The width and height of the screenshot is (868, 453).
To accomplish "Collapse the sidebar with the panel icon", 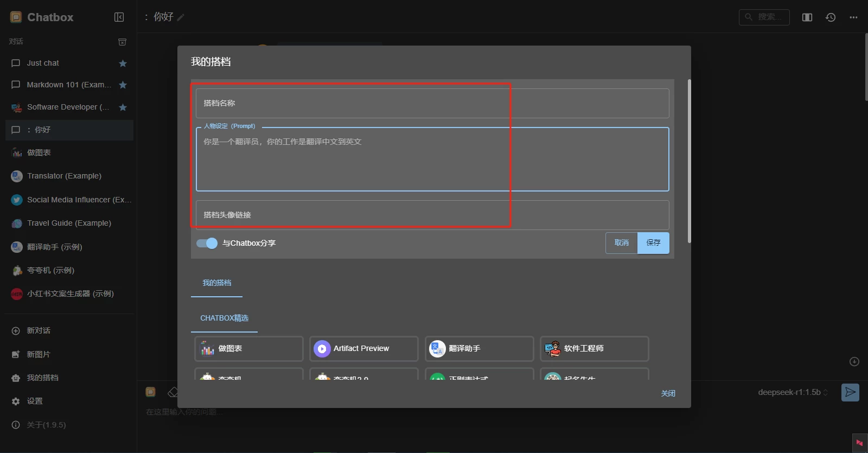I will point(119,17).
